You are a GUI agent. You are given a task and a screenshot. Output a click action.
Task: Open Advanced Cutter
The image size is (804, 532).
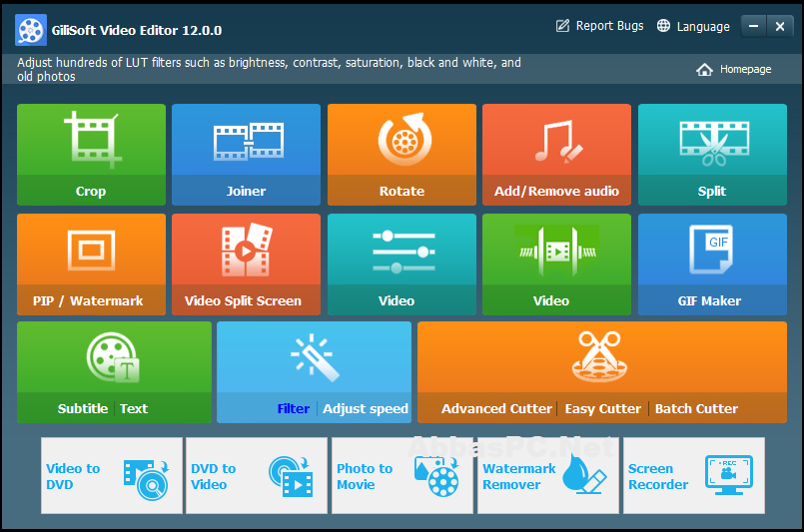coord(496,409)
